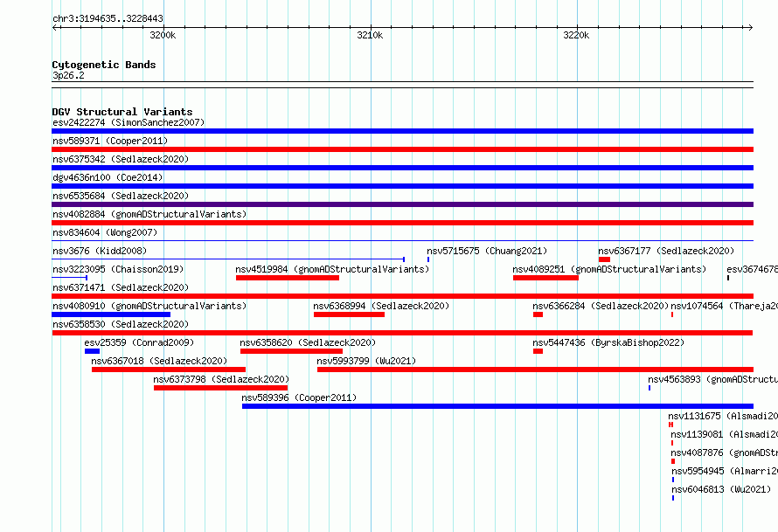Click the nsv5954945 variant label
Viewport: 778px width, 532px height.
pyautogui.click(x=725, y=471)
